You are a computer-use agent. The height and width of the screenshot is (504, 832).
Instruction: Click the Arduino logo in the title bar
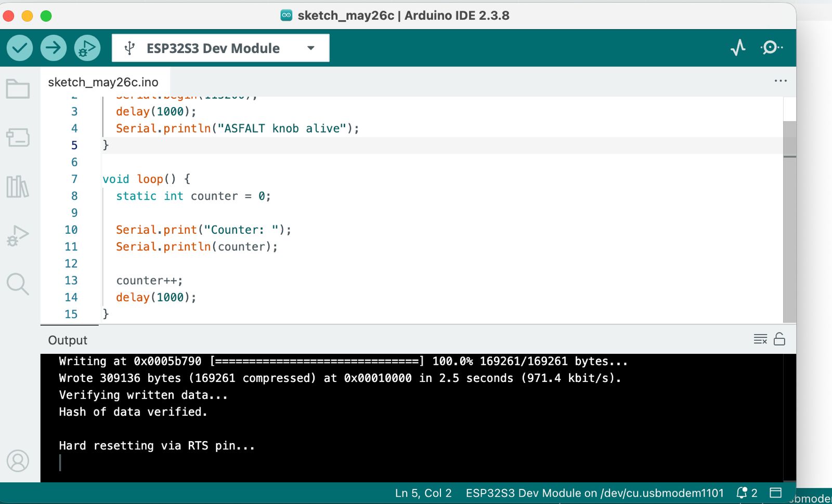point(287,15)
